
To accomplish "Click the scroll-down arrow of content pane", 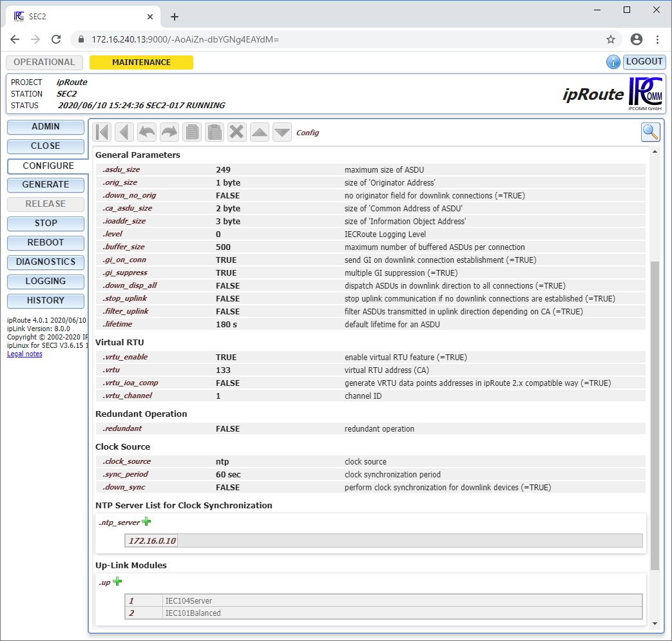I will pos(655,623).
